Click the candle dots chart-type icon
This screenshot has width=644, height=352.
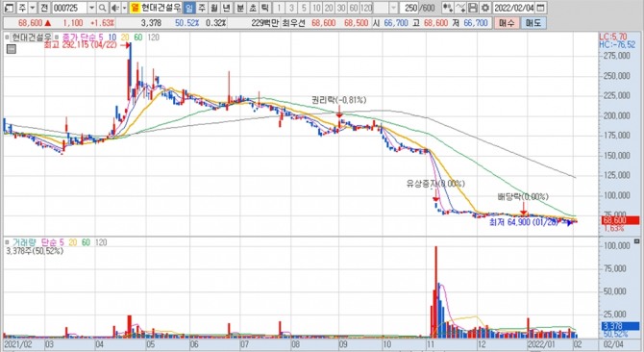click(x=448, y=8)
